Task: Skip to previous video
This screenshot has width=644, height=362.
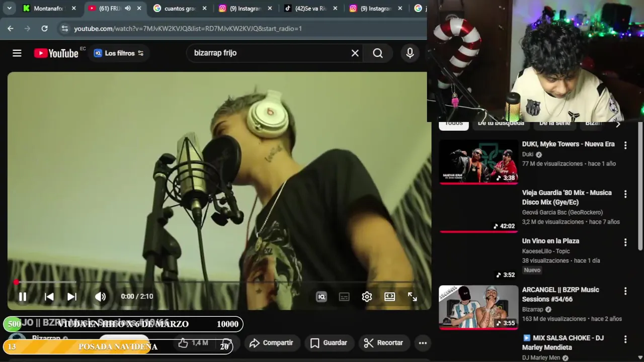Action: click(49, 297)
